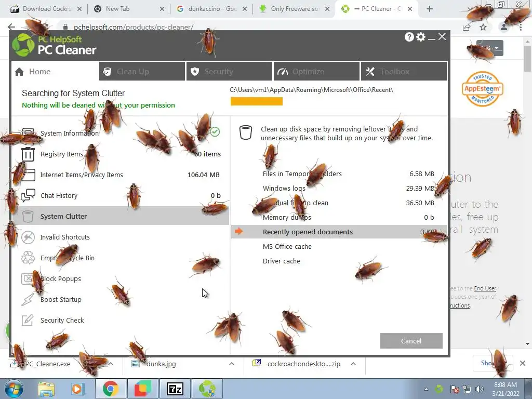The height and width of the screenshot is (399, 532).
Task: Open a new browser tab
Action: coord(430,9)
